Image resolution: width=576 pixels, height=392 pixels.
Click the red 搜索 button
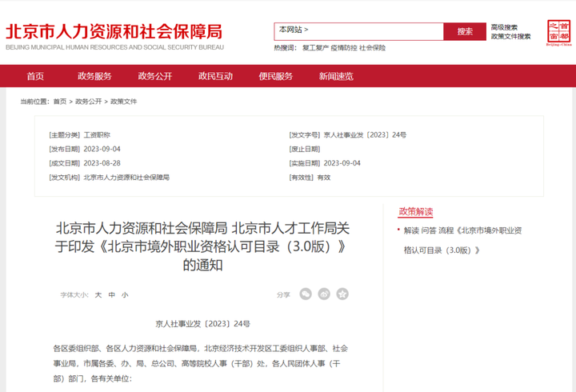pyautogui.click(x=465, y=31)
